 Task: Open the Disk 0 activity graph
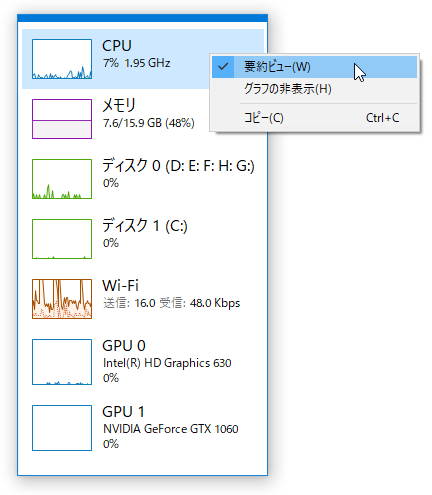tap(62, 179)
